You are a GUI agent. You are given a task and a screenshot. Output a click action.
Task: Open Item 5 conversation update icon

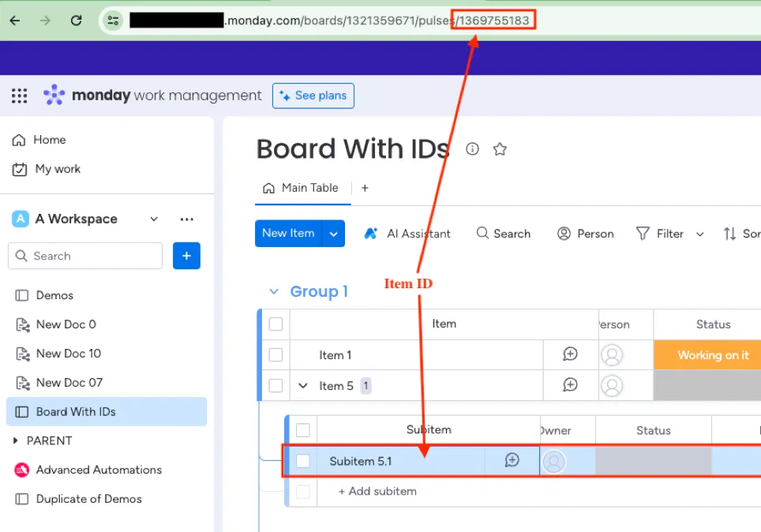click(x=570, y=385)
